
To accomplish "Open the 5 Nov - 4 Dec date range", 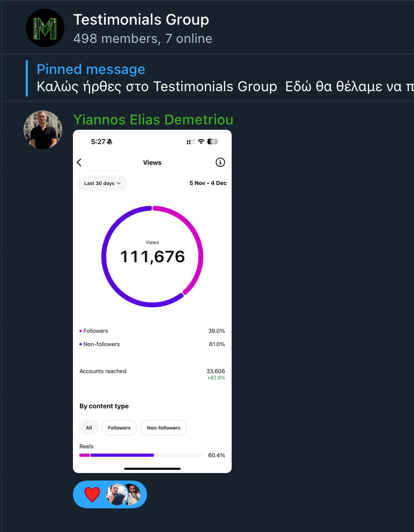I will [x=208, y=183].
